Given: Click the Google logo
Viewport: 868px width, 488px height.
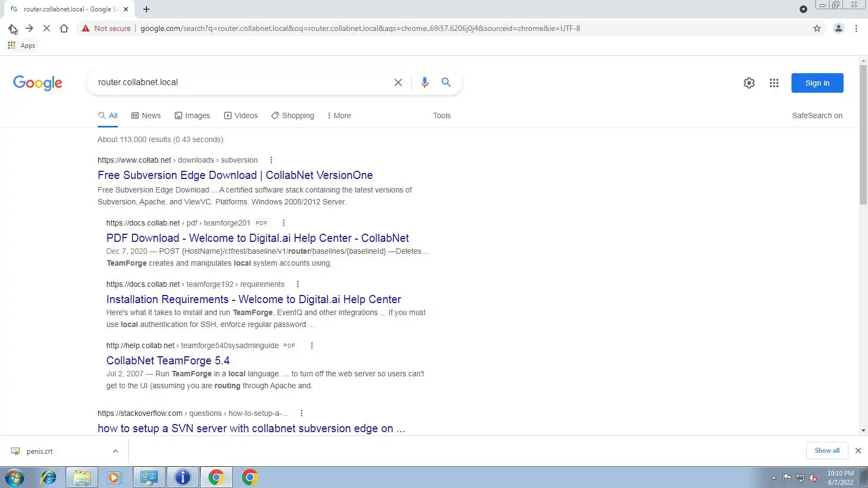Looking at the screenshot, I should (x=37, y=82).
